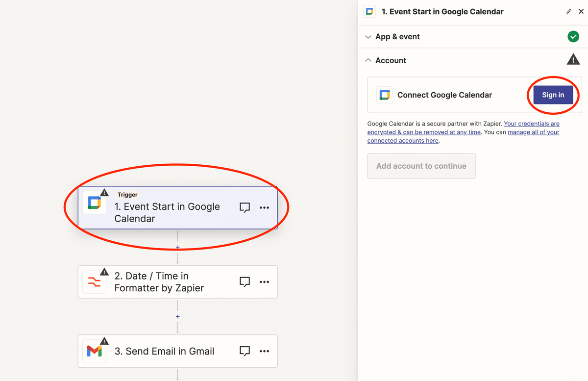Click the panel title Event Start in Google Calendar
Screen dimensions: 588x381
coord(442,12)
